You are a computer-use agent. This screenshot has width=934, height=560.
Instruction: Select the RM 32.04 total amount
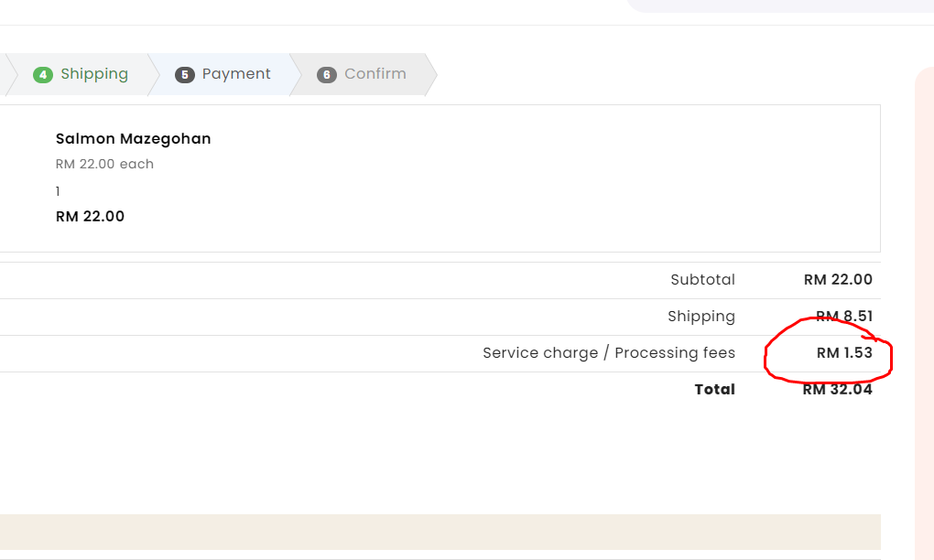[x=837, y=390]
